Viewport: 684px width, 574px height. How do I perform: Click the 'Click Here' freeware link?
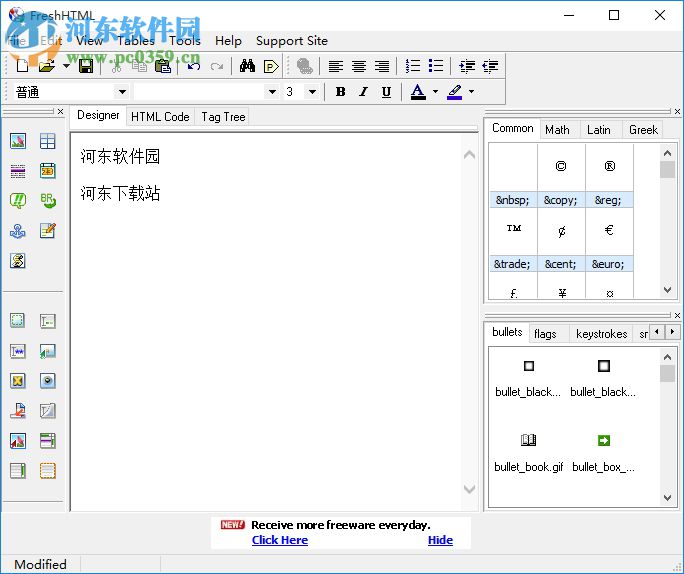tap(280, 540)
